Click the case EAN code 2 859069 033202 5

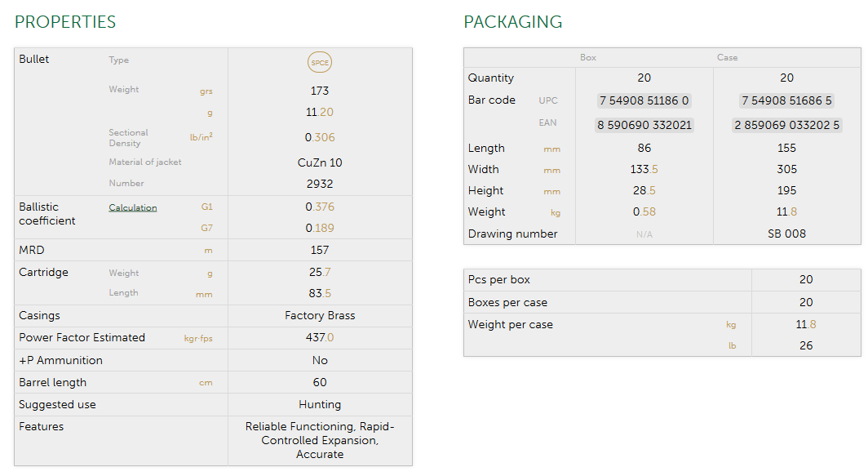click(x=786, y=125)
